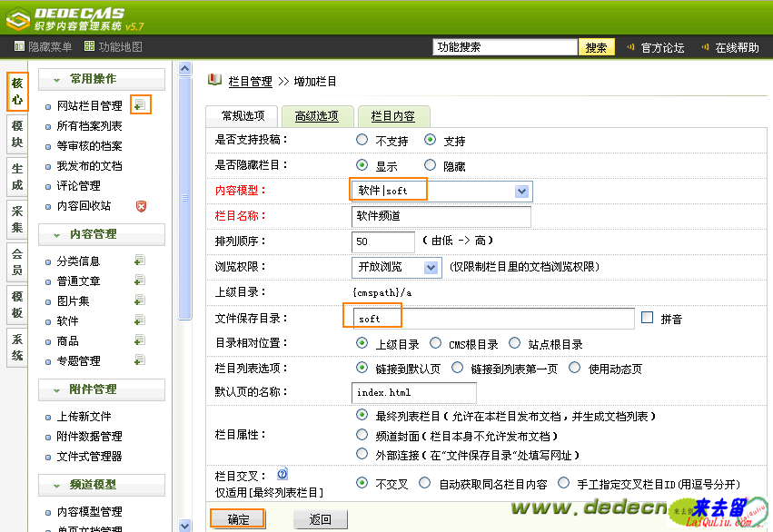The width and height of the screenshot is (773, 532).
Task: Open the 内容模型 dropdown
Action: (521, 192)
